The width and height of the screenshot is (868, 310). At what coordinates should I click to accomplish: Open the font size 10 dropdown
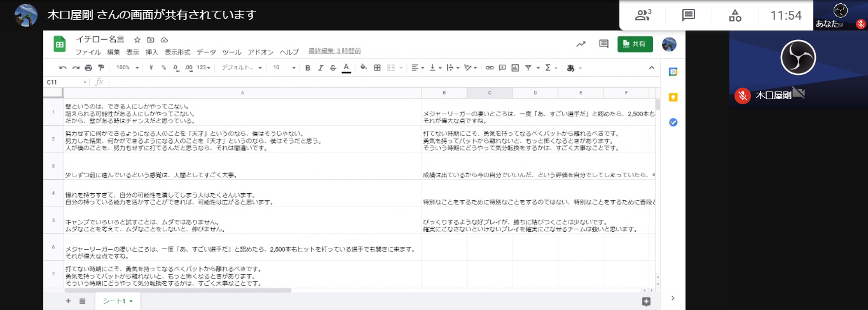click(x=285, y=67)
